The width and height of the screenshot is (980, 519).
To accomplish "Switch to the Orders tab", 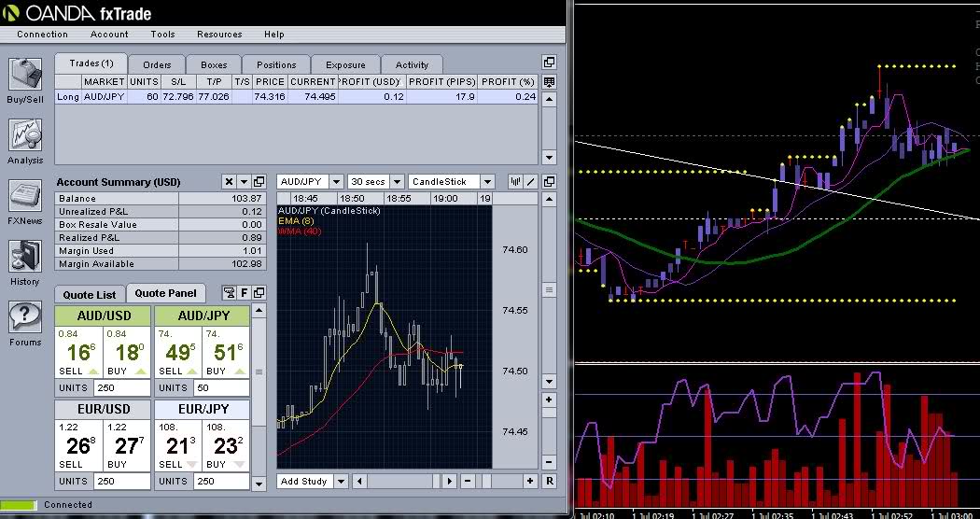I will pyautogui.click(x=157, y=65).
